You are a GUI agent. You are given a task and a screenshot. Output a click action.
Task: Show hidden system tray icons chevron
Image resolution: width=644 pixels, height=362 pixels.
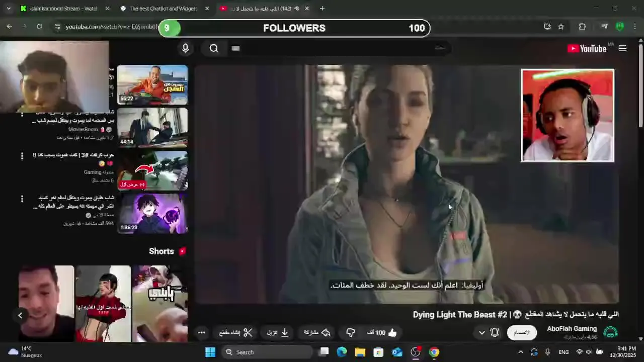[521, 352]
